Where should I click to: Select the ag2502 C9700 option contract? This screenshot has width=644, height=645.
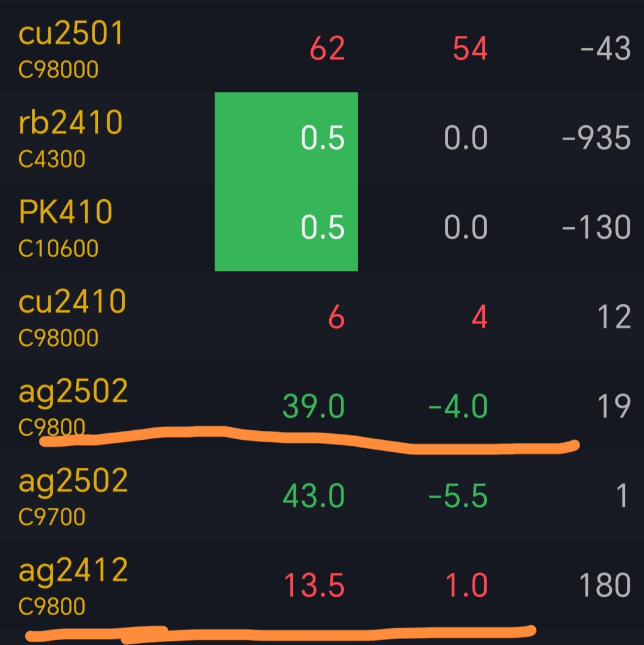tap(73, 495)
